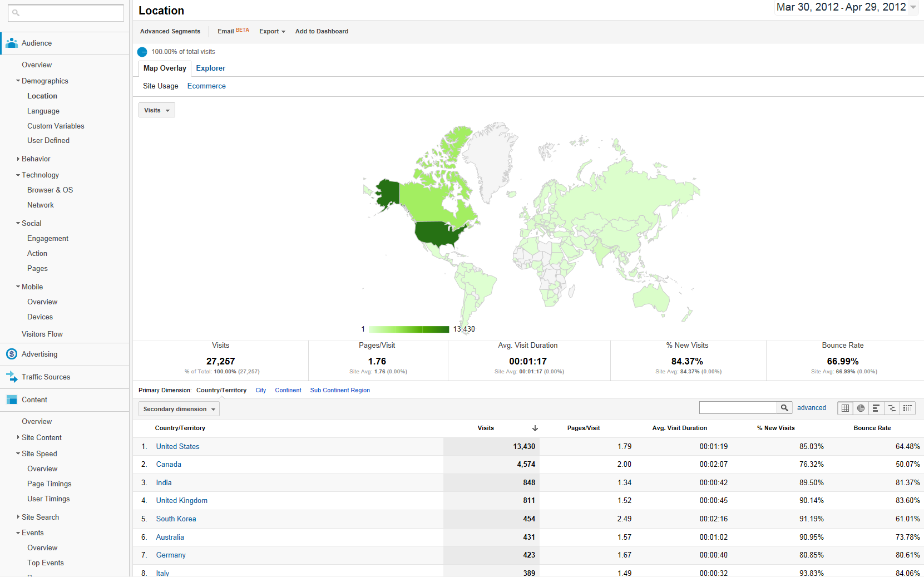The height and width of the screenshot is (577, 924).
Task: Open the Export menu
Action: click(x=271, y=31)
